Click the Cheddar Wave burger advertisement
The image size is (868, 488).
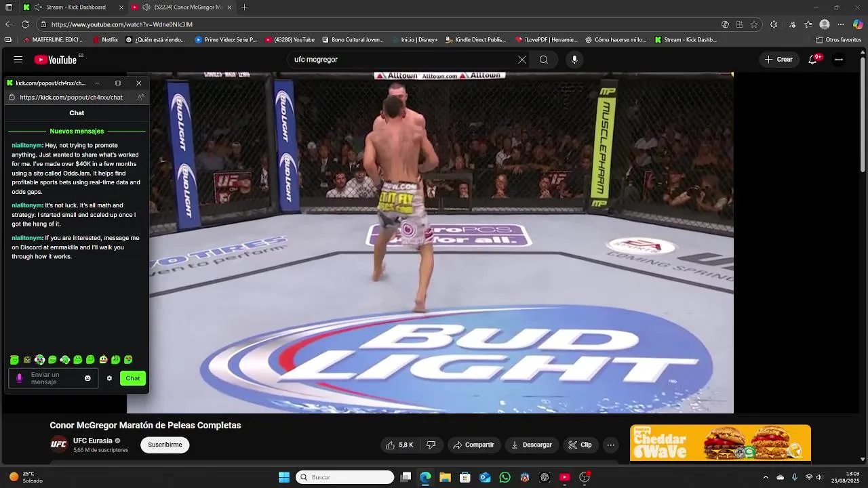720,443
